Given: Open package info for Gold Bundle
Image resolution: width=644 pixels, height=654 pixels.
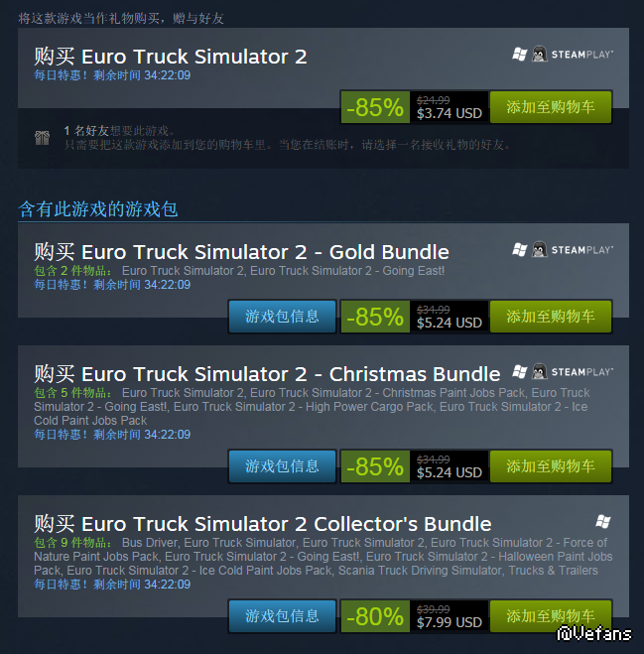Looking at the screenshot, I should click(x=283, y=317).
